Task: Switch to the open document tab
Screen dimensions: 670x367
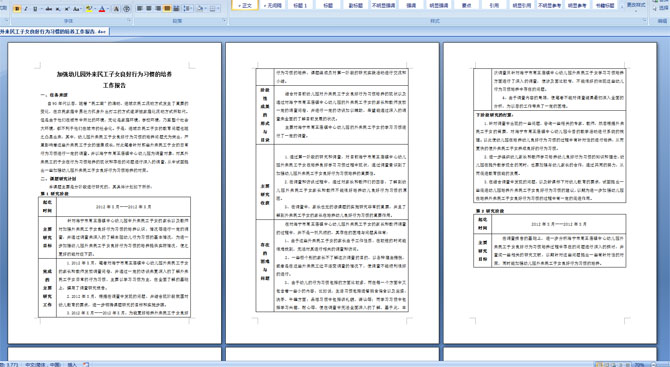Action: [x=54, y=32]
